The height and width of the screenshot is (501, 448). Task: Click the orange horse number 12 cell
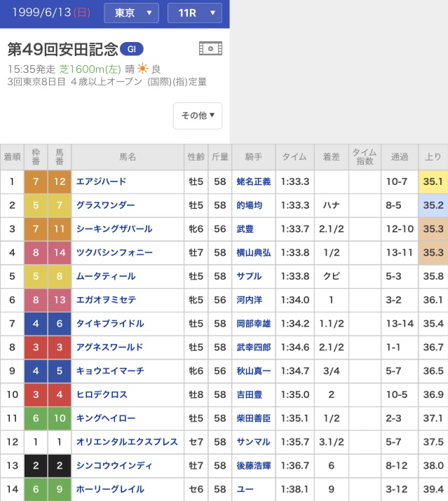coord(60,181)
